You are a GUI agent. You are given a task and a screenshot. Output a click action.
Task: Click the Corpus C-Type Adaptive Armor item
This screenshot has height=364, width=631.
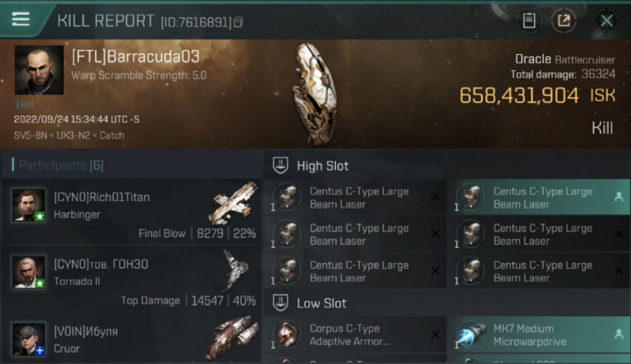click(x=355, y=335)
